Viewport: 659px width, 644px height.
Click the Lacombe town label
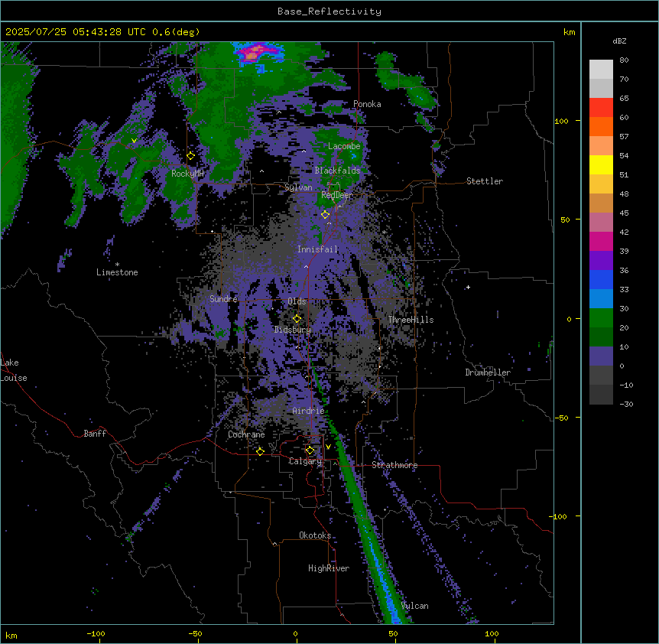(344, 146)
